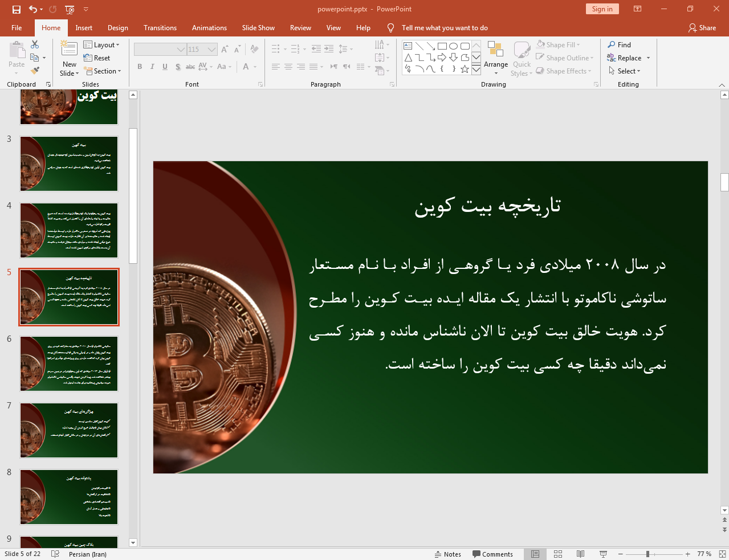Set right-to-left text direction
The image size is (729, 560).
(347, 67)
